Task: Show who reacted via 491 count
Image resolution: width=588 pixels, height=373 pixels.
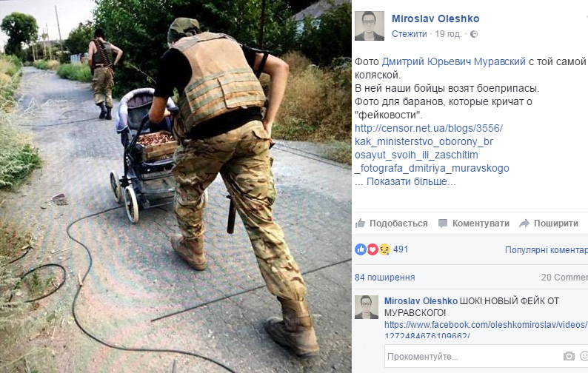Action: 401,249
